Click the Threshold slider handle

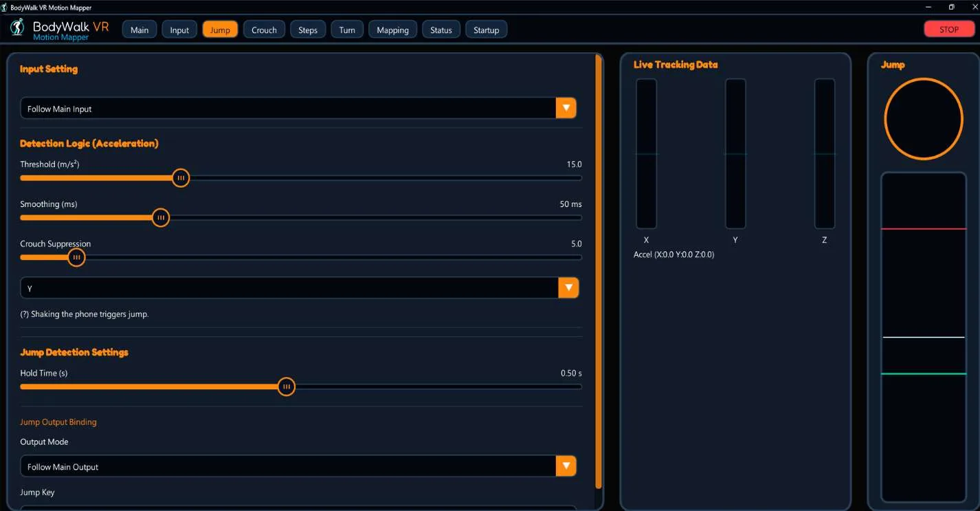(x=181, y=178)
